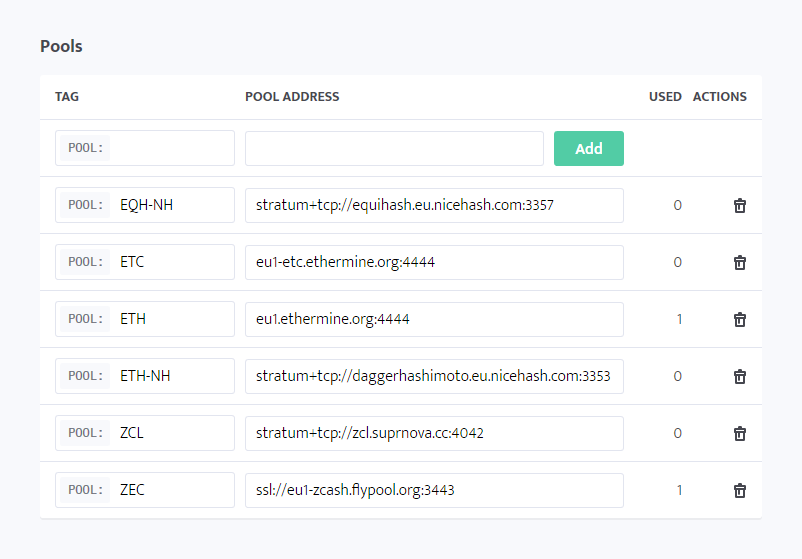The width and height of the screenshot is (802, 559).
Task: Click the used count in ZEC row
Action: point(679,490)
